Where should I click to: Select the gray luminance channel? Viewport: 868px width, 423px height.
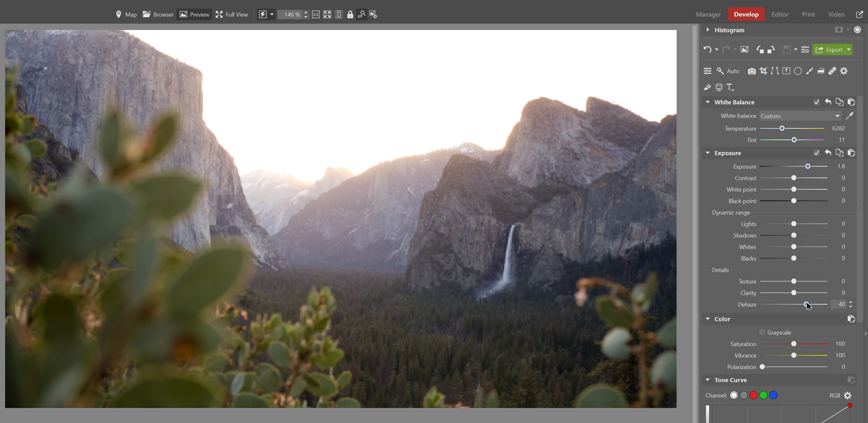(x=744, y=395)
